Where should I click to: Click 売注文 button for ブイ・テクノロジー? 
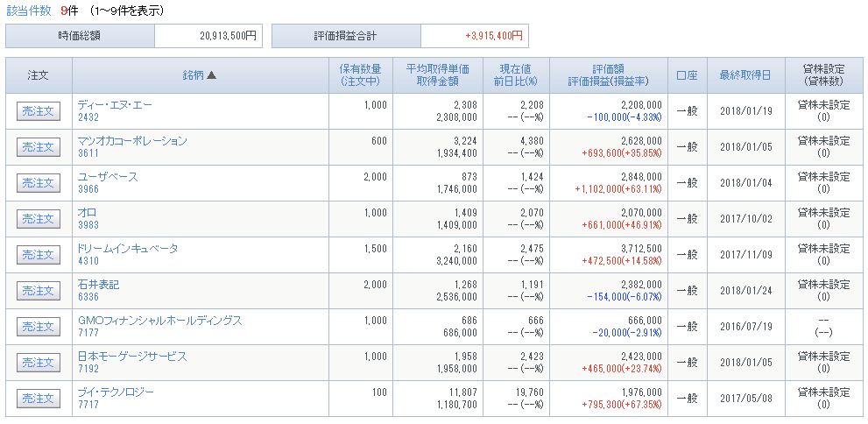point(39,399)
